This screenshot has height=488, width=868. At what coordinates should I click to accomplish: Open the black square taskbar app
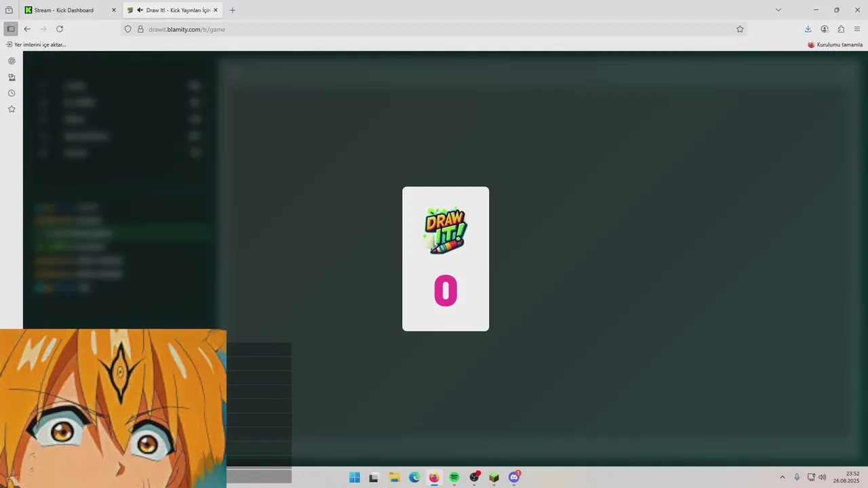click(x=374, y=477)
